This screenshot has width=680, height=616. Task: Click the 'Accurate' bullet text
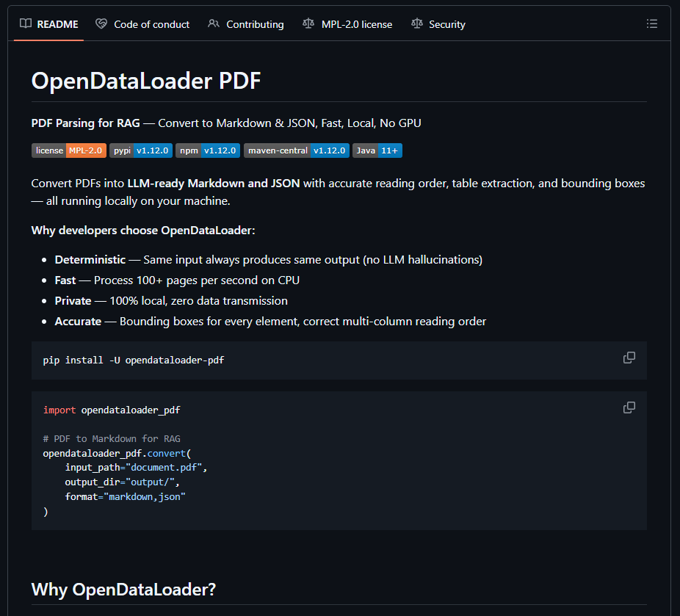78,322
